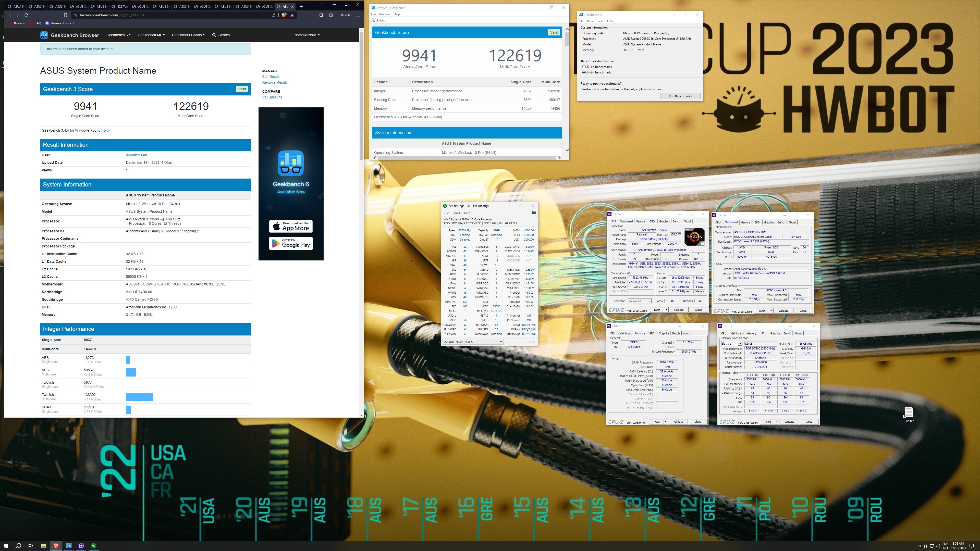Open the Brave Shields lion icon

[284, 15]
